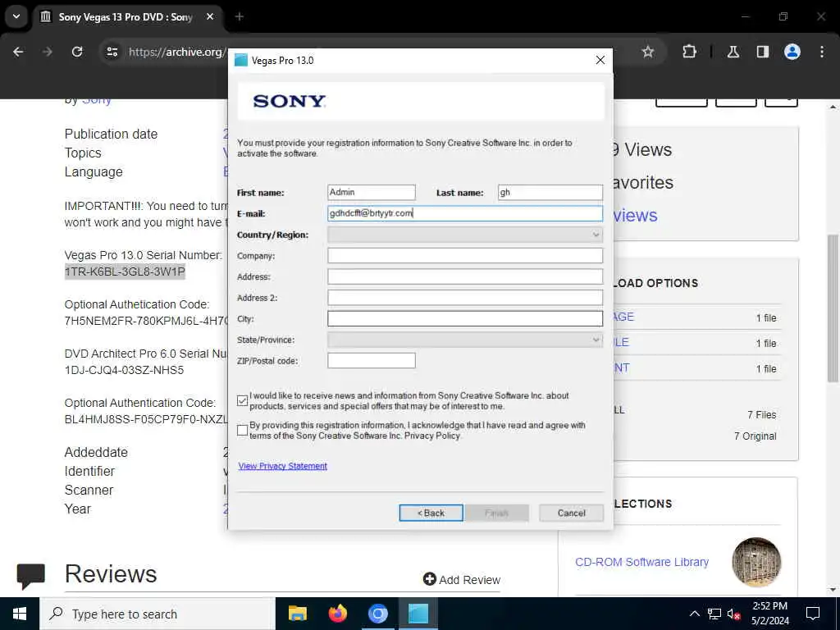Screen dimensions: 840x630
Task: Open the Chrome three-dot menu
Action: [x=822, y=52]
